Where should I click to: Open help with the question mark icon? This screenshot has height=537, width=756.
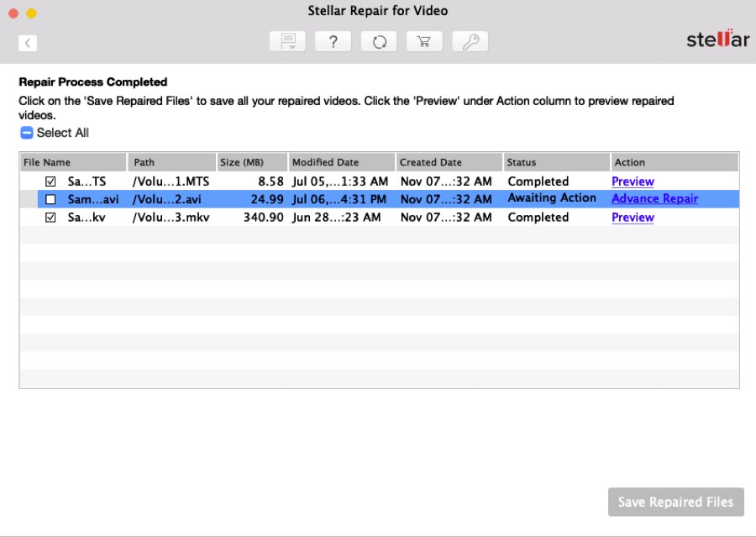click(333, 42)
